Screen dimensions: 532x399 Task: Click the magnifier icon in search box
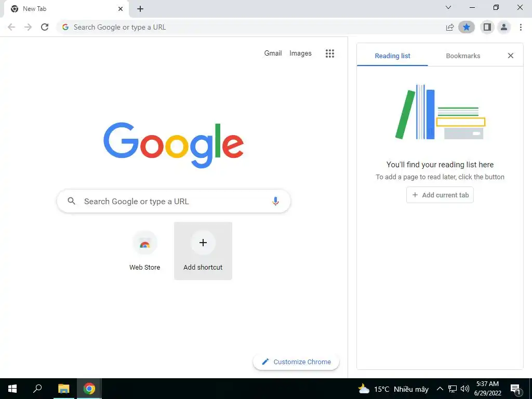(x=71, y=201)
